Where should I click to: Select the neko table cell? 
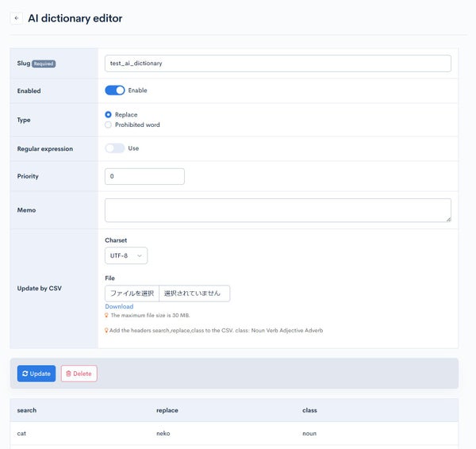click(x=163, y=433)
